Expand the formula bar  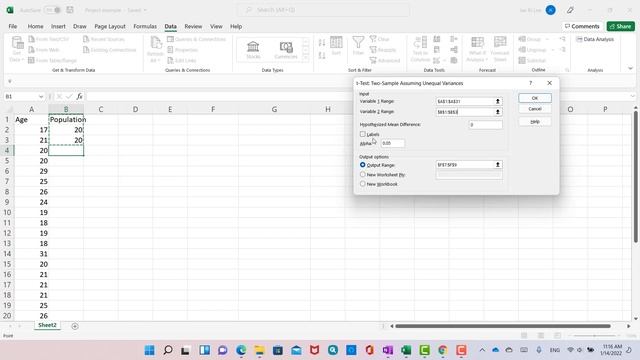(x=633, y=96)
